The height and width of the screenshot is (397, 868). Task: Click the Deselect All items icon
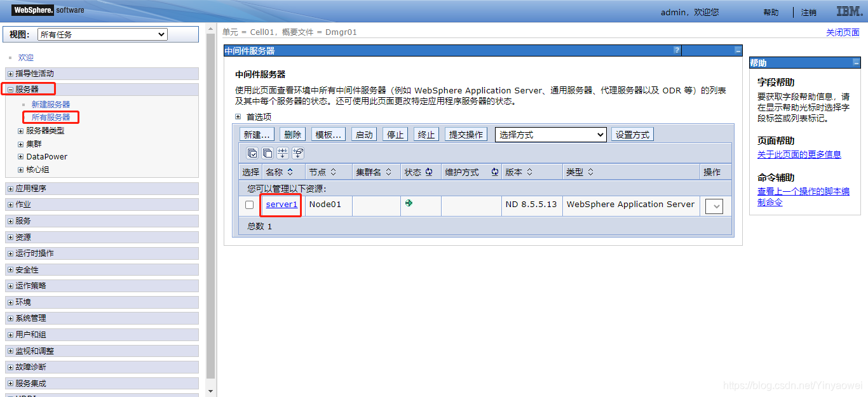268,153
